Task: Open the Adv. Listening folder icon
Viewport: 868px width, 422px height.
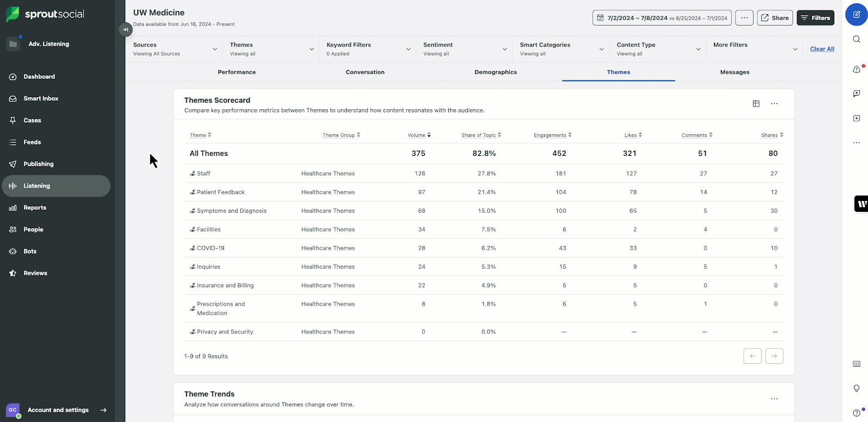Action: coord(14,44)
